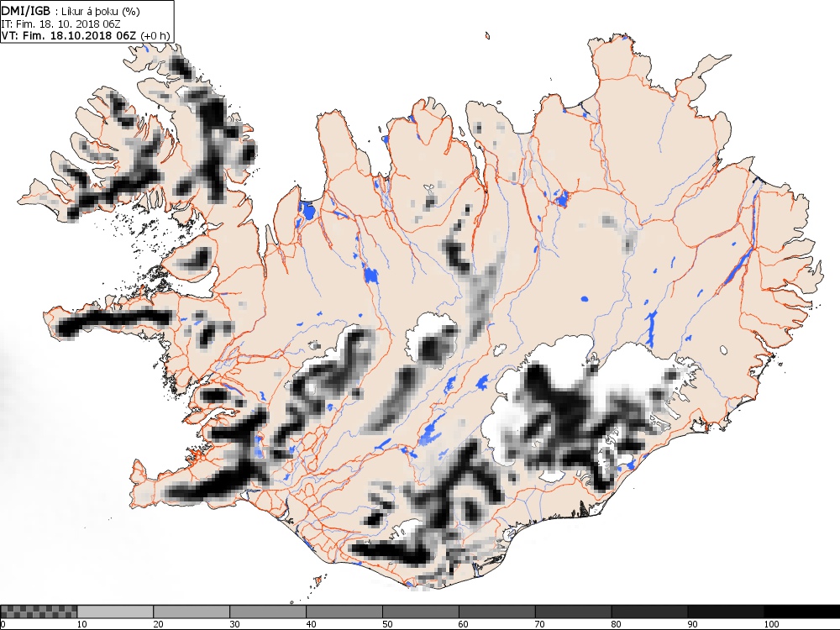Select the 70–80 percent dark legend swatch
This screenshot has width=840, height=630.
pyautogui.click(x=573, y=612)
